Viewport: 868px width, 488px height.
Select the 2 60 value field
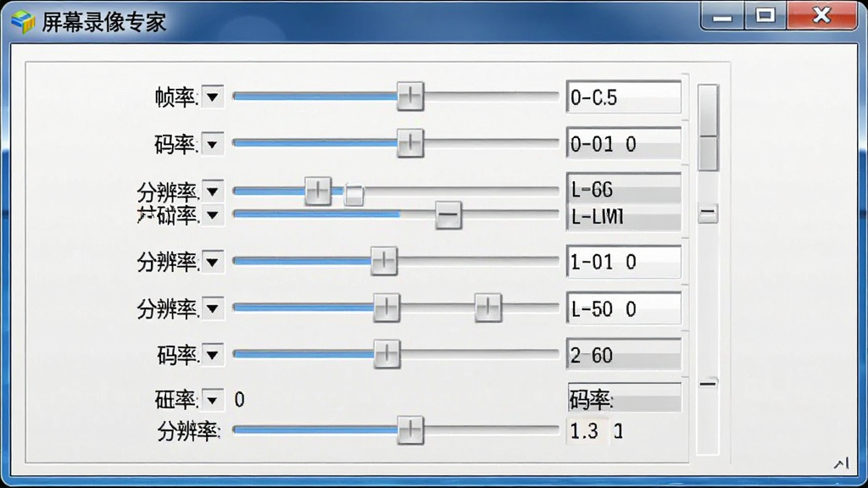[x=624, y=355]
